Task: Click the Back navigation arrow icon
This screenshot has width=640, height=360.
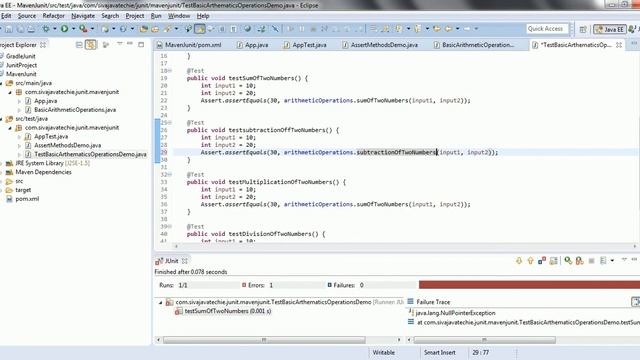Action: [x=448, y=29]
